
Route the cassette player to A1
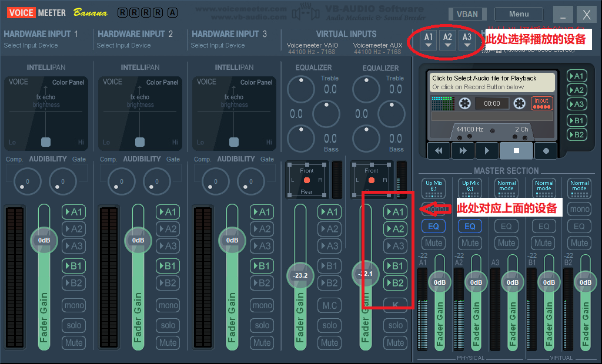tap(577, 76)
